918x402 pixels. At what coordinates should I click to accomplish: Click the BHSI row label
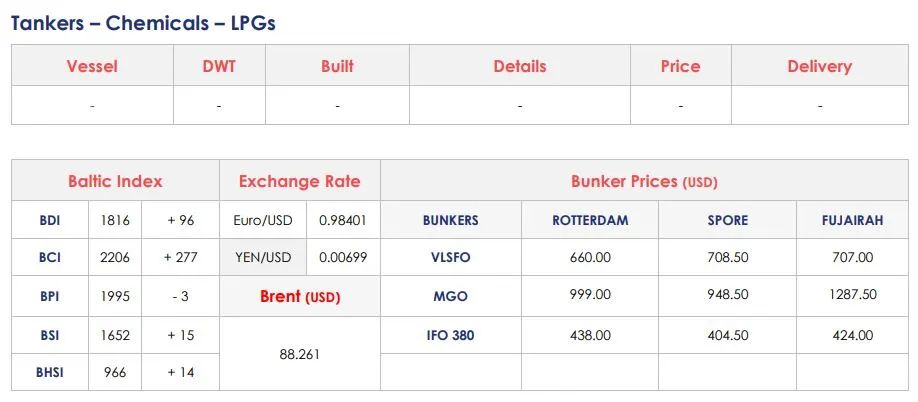click(x=50, y=372)
